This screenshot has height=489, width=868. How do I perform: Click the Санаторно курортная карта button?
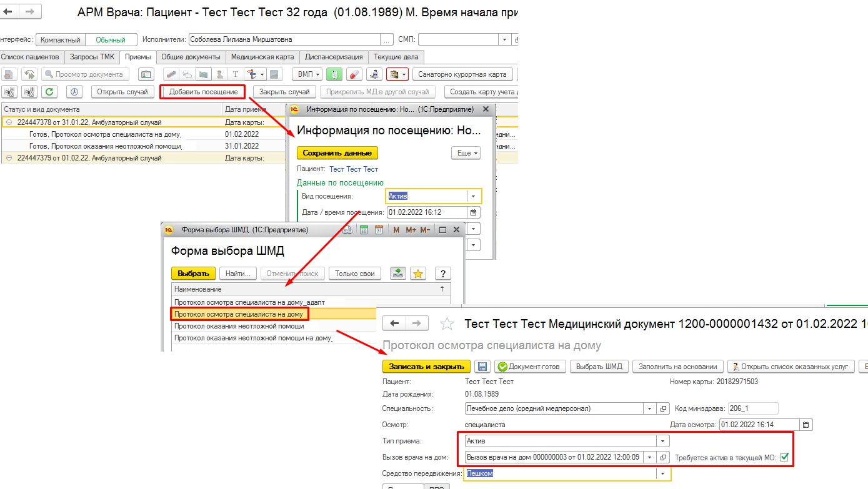(x=462, y=74)
